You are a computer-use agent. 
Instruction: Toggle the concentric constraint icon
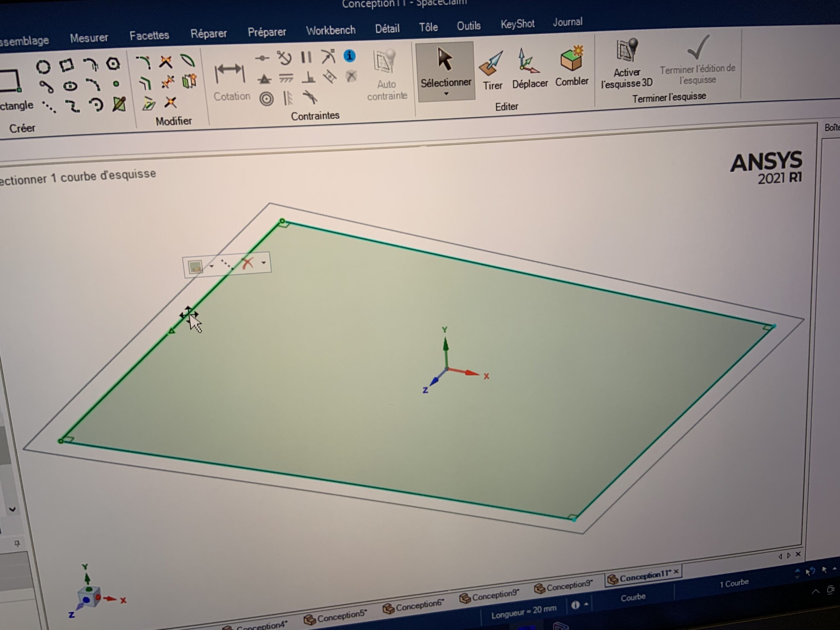coord(266,99)
